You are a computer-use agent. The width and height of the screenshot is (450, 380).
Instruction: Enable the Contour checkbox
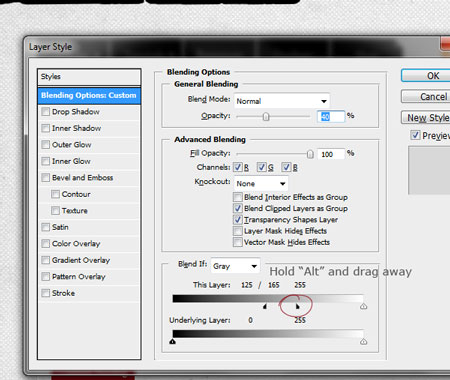pyautogui.click(x=55, y=194)
